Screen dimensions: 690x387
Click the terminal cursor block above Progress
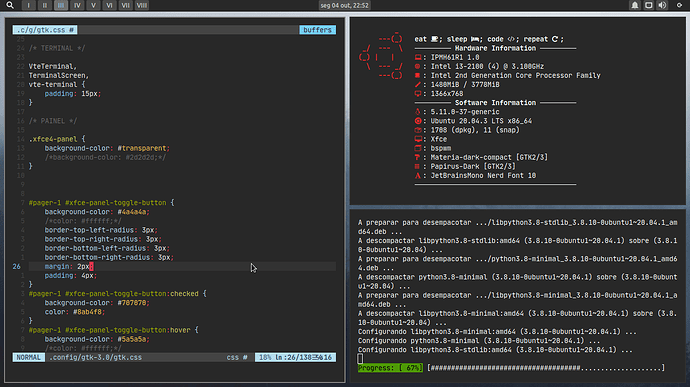point(360,359)
